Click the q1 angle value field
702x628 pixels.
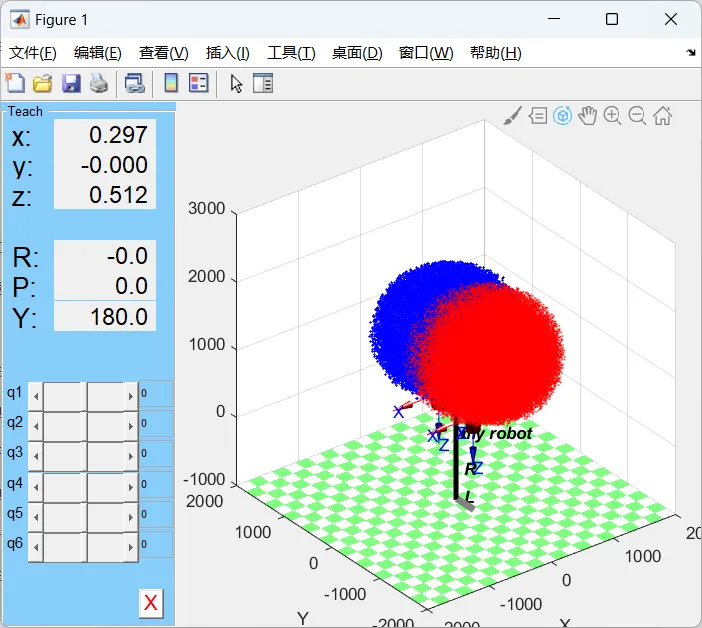(x=156, y=394)
